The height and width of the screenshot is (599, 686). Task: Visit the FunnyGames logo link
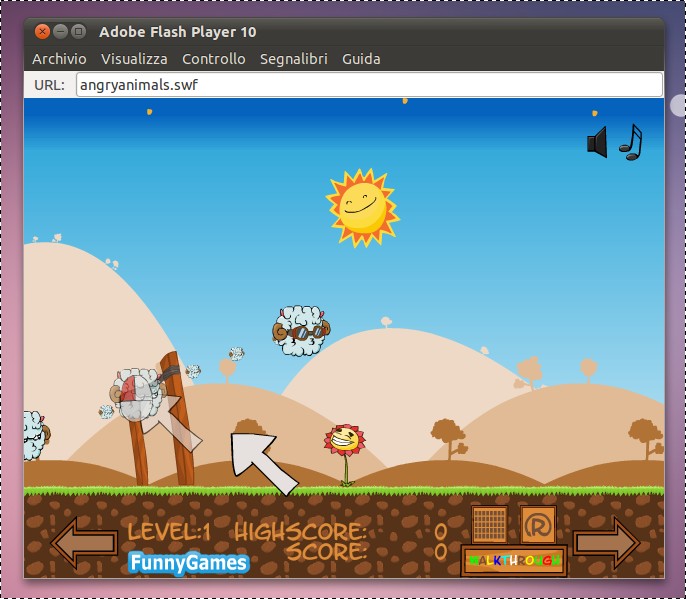[x=189, y=563]
